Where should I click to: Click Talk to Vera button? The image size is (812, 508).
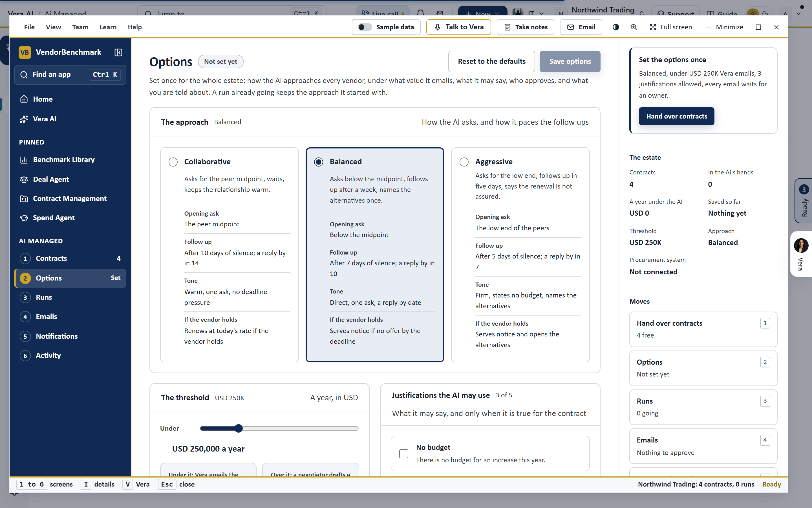point(458,27)
